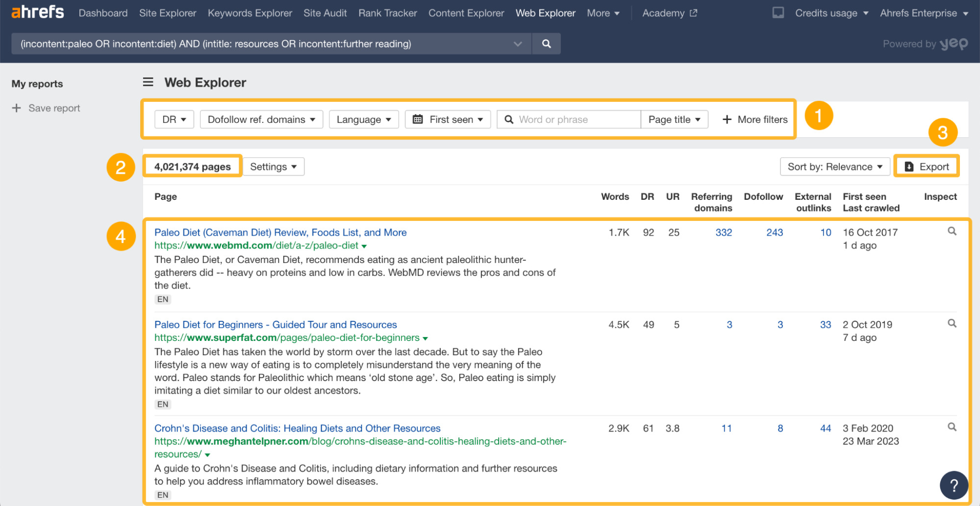Click 44 external outlinks for meghantelpner
Viewport: 980px width, 506px height.
pyautogui.click(x=826, y=428)
